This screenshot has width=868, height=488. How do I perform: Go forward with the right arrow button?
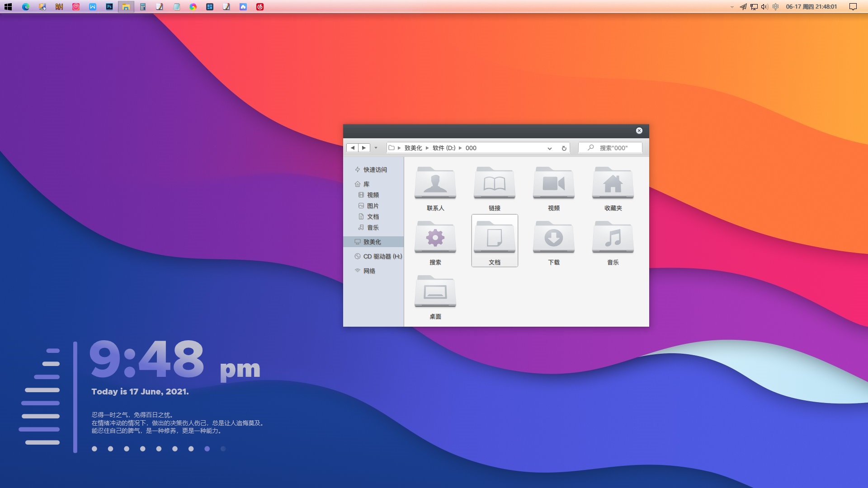point(364,148)
